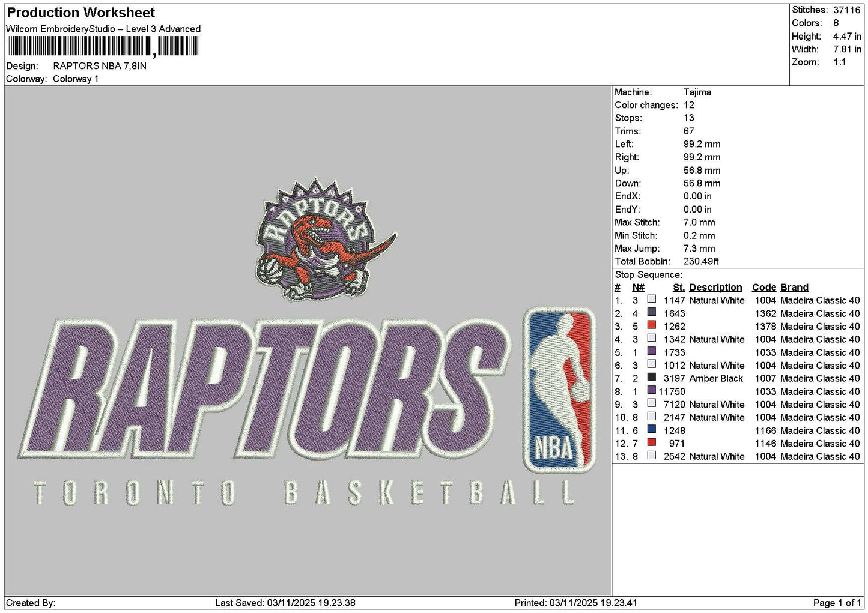Viewport: 868px width, 613px height.
Task: Click the 'Brand' column header
Action: point(794,288)
